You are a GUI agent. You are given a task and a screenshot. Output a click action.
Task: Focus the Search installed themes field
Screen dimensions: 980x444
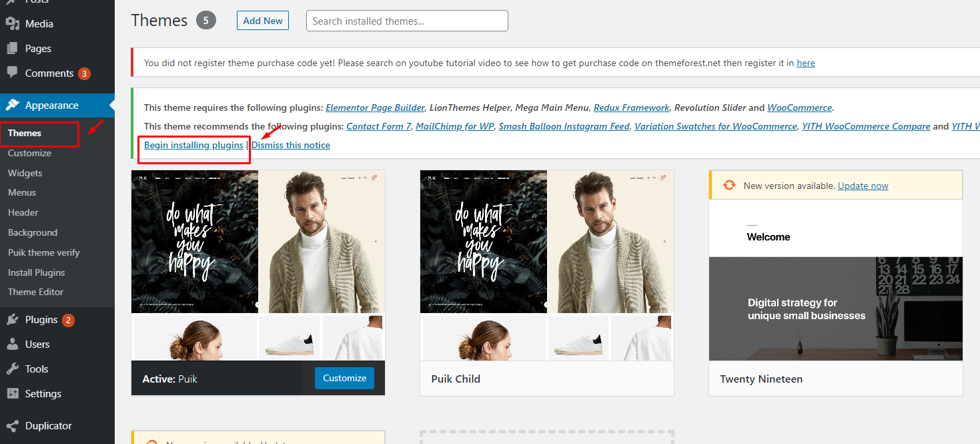pos(407,21)
